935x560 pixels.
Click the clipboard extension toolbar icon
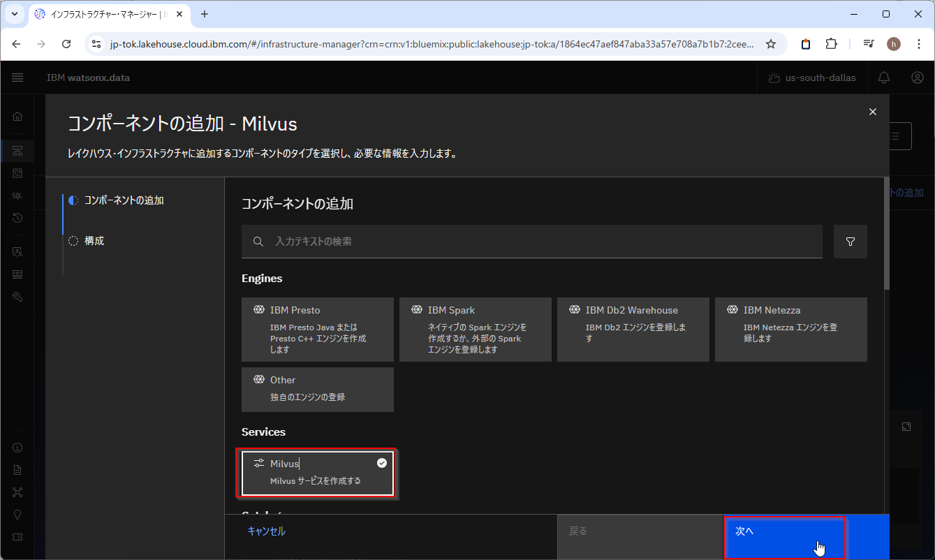tap(806, 44)
